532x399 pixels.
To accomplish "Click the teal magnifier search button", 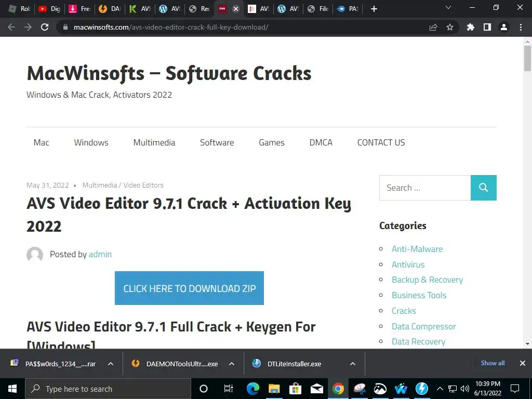I will pyautogui.click(x=484, y=188).
